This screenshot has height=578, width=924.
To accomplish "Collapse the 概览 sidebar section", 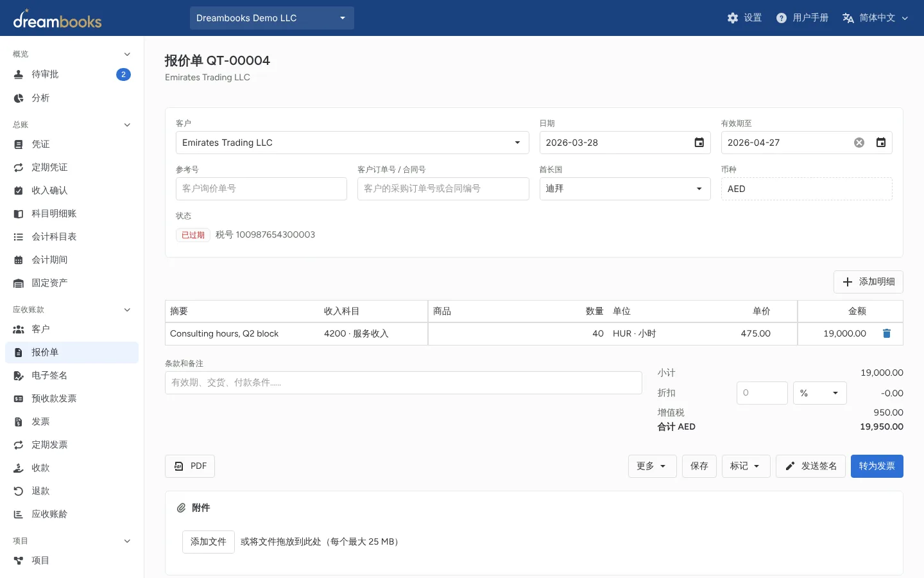I will (127, 54).
